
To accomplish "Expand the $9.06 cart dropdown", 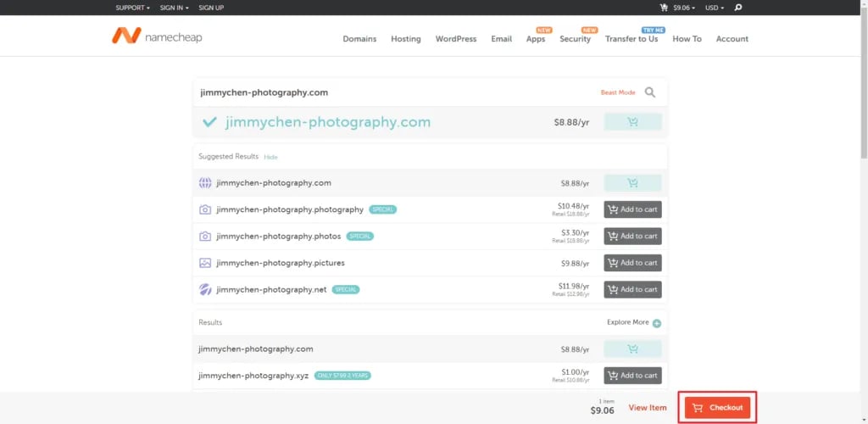I will [x=684, y=8].
